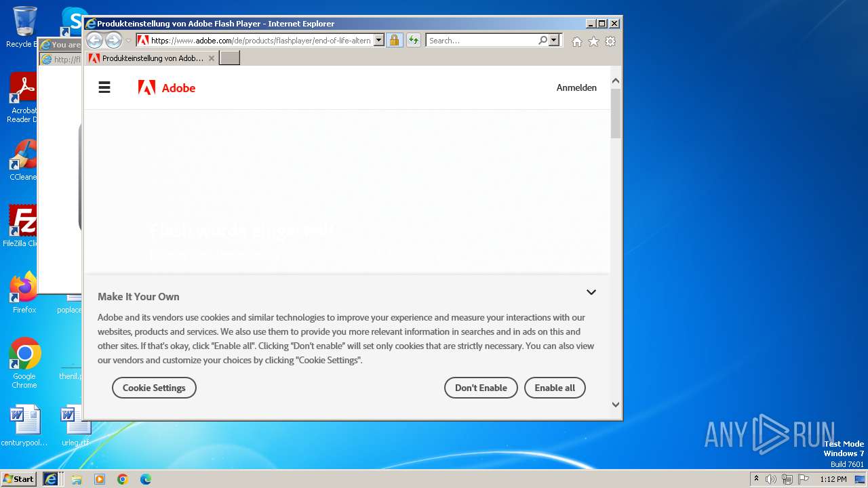This screenshot has height=488, width=868.
Task: Click the page vertical scrollbar thumb
Action: coord(616,113)
